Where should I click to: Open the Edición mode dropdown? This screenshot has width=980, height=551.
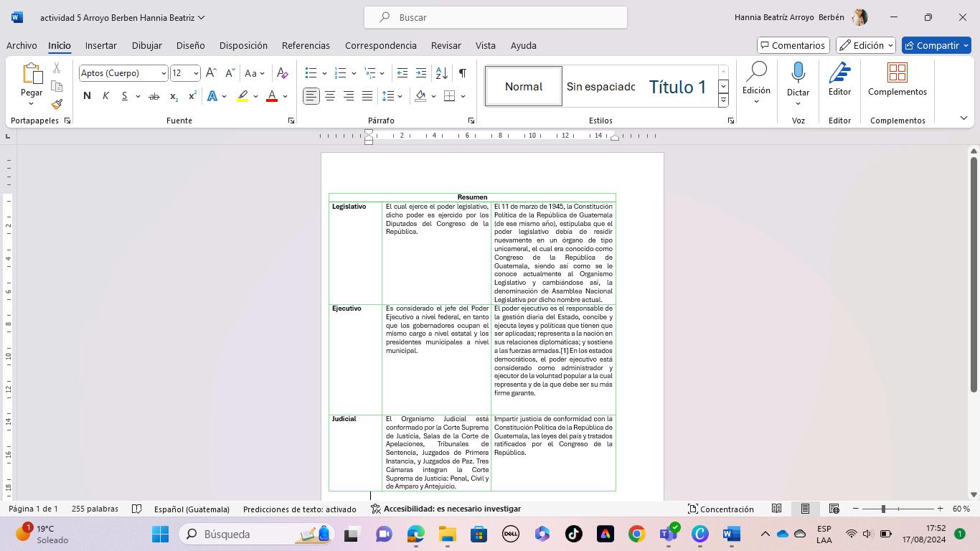[x=866, y=45]
